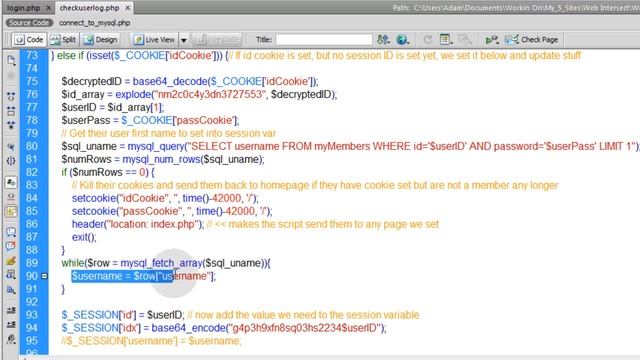Open the Live View dropdown arrow
This screenshot has width=640, height=360.
(x=184, y=40)
